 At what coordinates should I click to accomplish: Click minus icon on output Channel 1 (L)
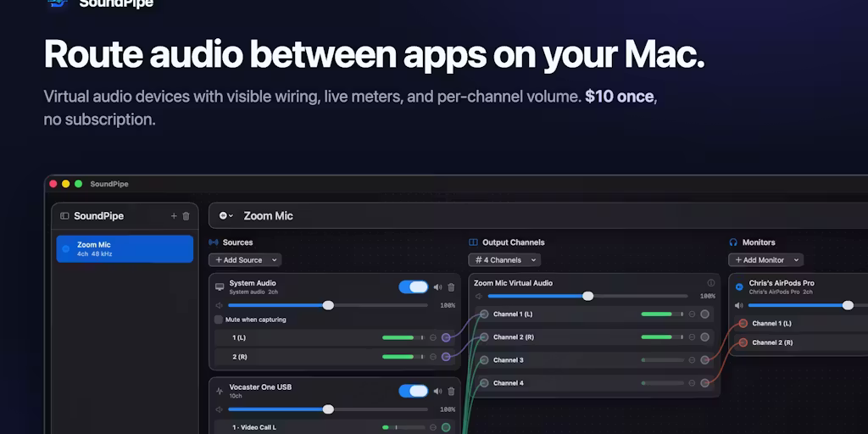tap(692, 314)
